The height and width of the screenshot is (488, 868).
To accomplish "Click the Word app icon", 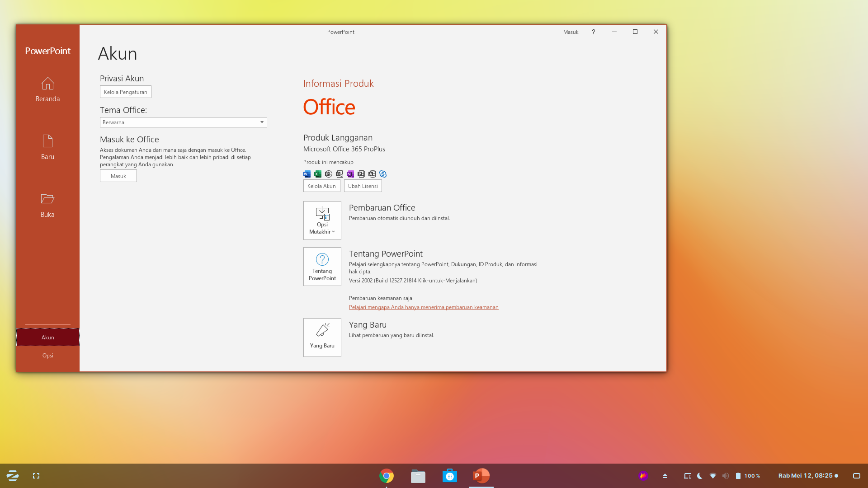I will pos(307,174).
